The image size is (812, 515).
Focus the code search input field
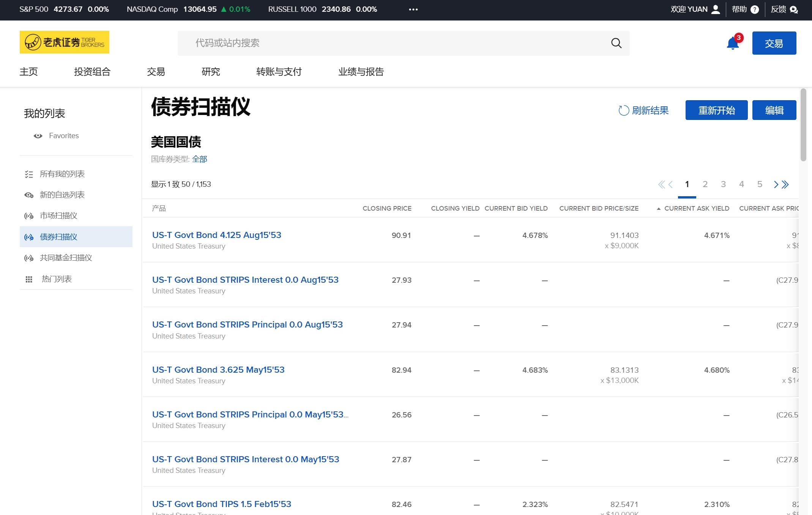(x=395, y=43)
